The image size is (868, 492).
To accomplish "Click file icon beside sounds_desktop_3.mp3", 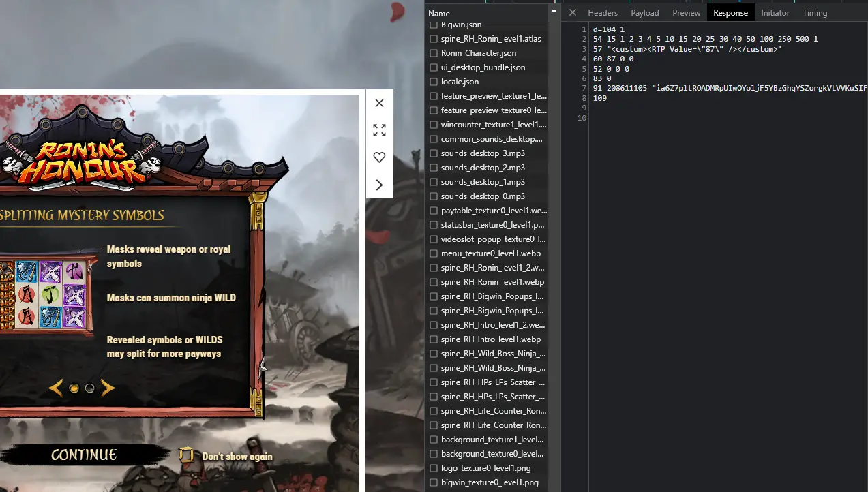I will pyautogui.click(x=434, y=153).
